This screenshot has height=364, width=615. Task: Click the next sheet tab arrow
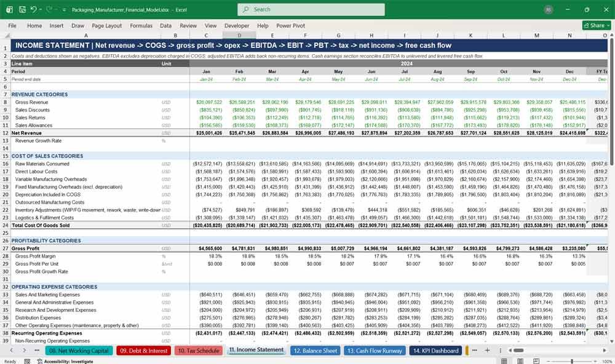click(x=25, y=350)
